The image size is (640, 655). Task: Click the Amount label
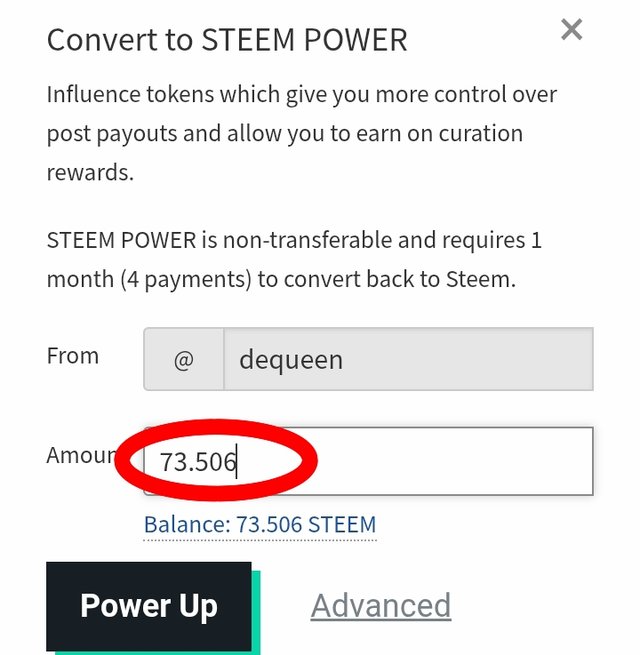[82, 456]
